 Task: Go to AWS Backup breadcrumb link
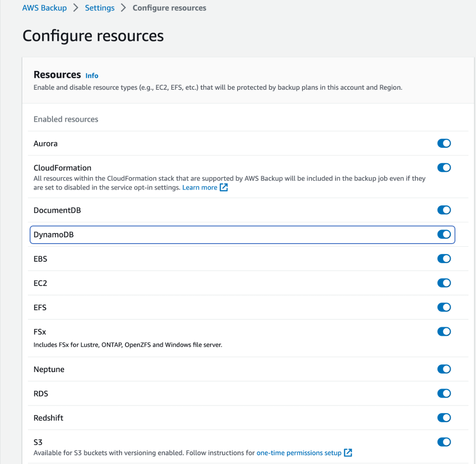click(x=44, y=8)
